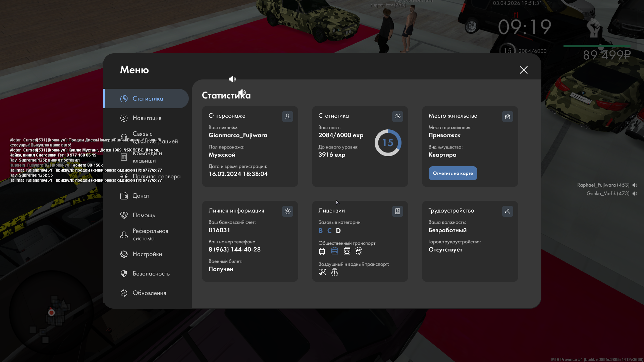Close the Меню window with X
The width and height of the screenshot is (644, 362).
click(524, 70)
